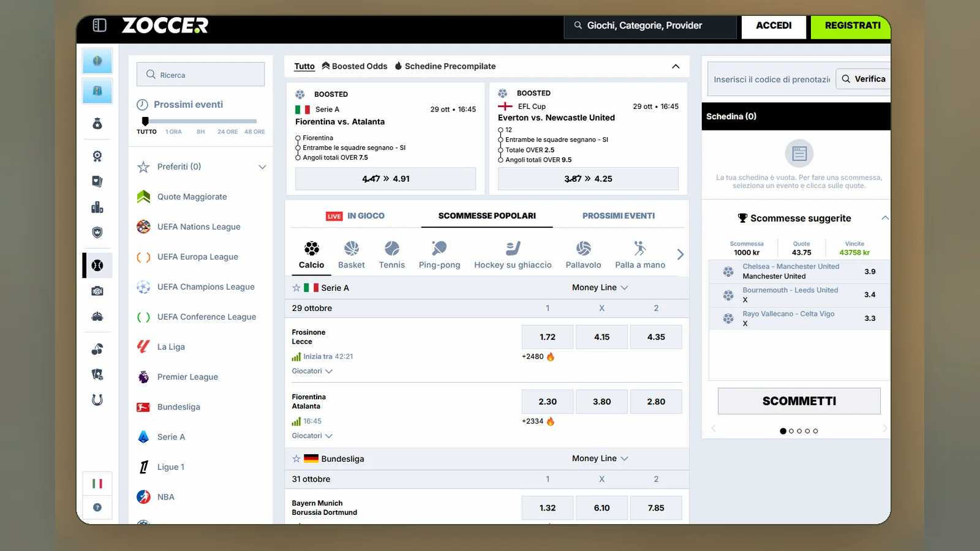Expand Giocatori under Fiorentina Atalanta
Screen dimensions: 980x551
pos(312,436)
